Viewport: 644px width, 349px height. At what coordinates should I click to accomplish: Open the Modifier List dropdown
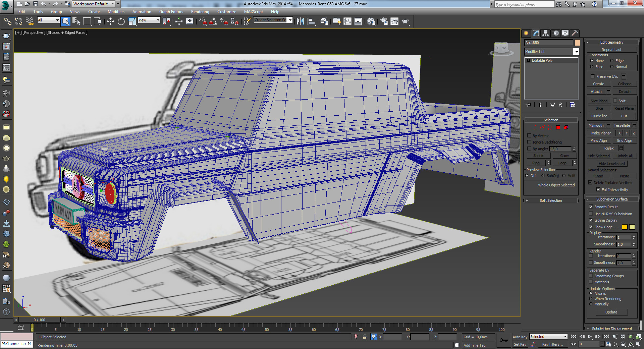tap(552, 52)
